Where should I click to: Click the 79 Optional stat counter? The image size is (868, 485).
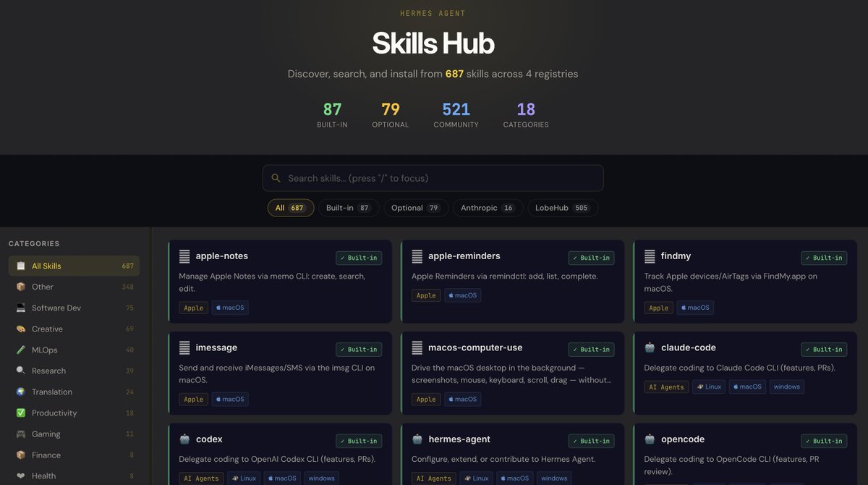[391, 115]
